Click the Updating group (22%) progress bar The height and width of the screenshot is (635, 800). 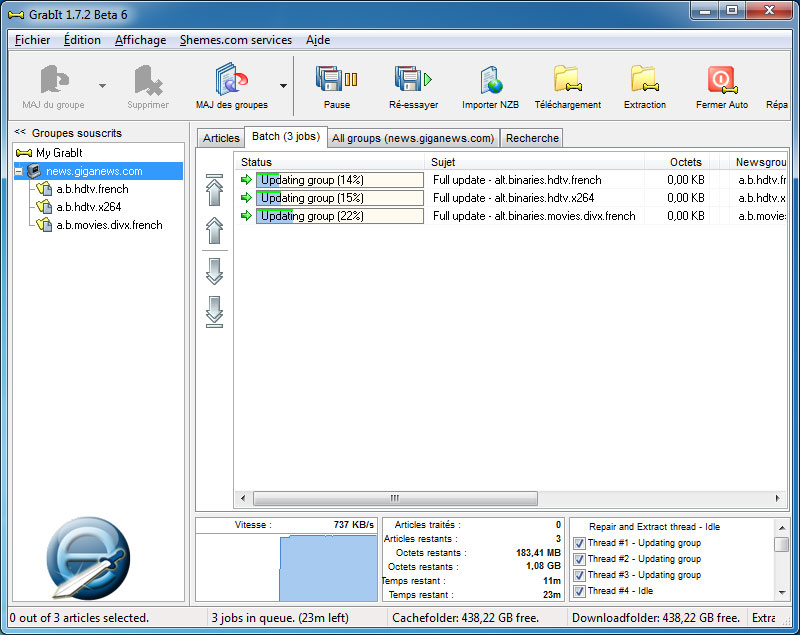(x=340, y=216)
